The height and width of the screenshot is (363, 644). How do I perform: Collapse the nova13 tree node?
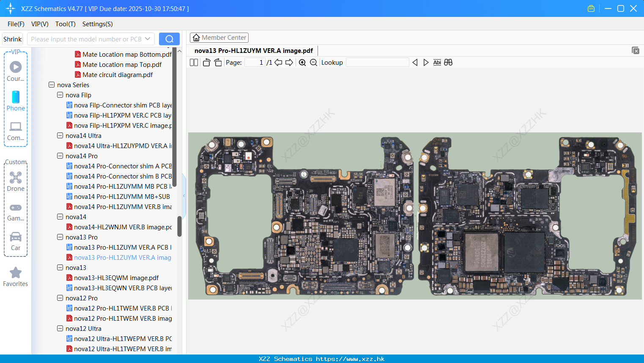click(x=60, y=267)
